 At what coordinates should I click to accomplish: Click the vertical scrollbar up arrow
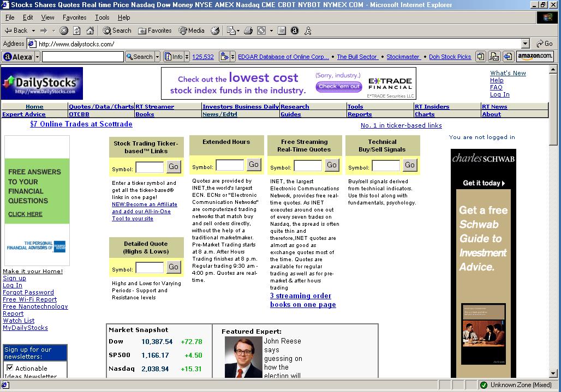coord(553,69)
